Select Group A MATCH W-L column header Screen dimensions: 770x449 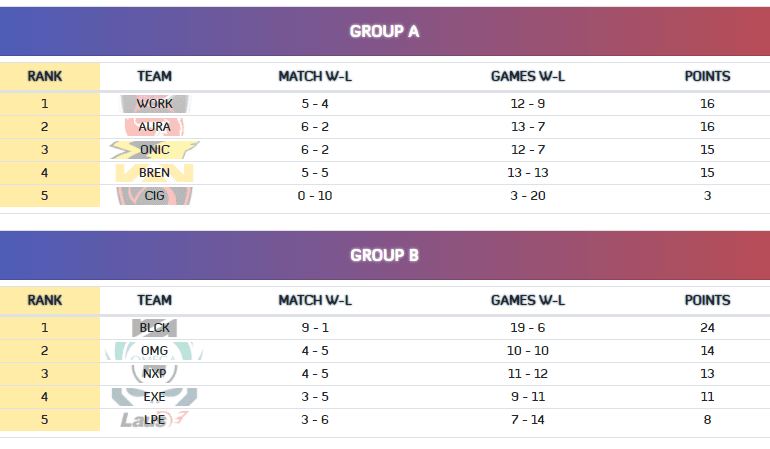click(315, 76)
